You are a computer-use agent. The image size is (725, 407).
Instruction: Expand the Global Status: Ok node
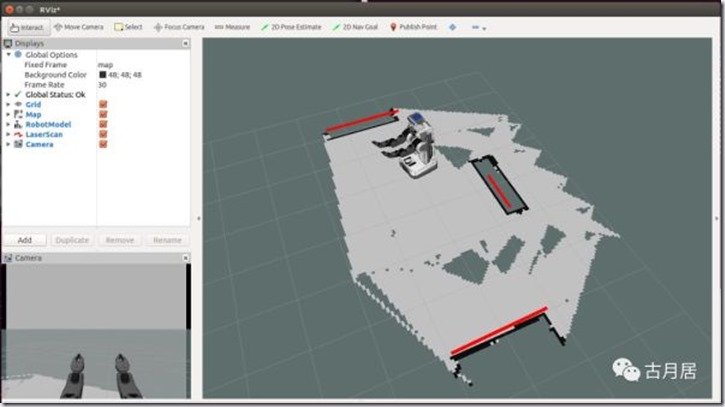click(x=8, y=95)
